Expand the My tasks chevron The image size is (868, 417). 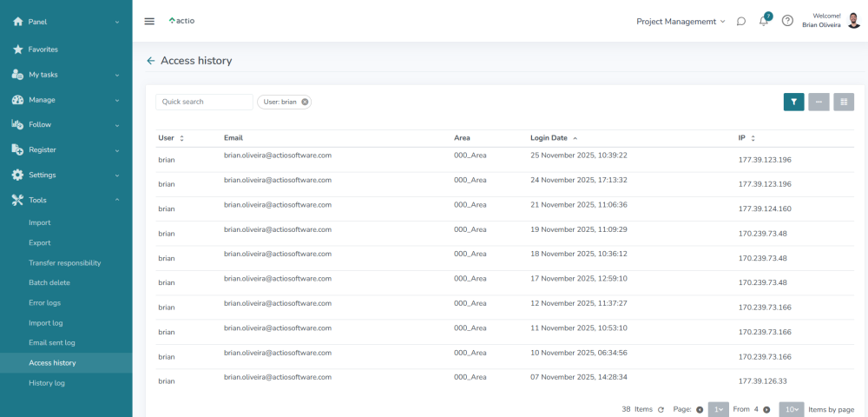coord(117,75)
